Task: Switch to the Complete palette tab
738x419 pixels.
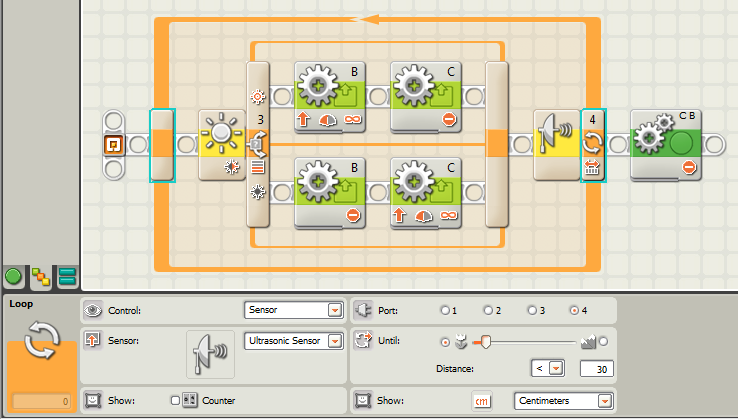Action: (41, 276)
